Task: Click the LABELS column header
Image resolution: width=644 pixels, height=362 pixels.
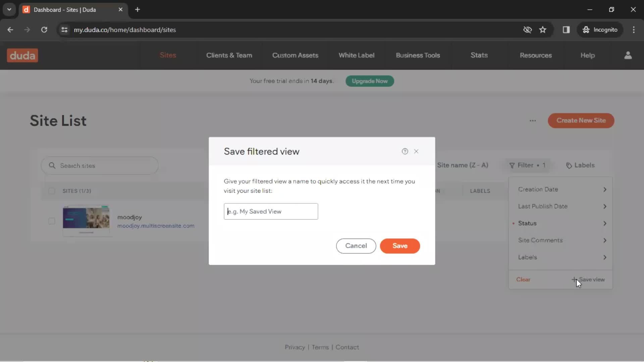Action: [x=480, y=191]
